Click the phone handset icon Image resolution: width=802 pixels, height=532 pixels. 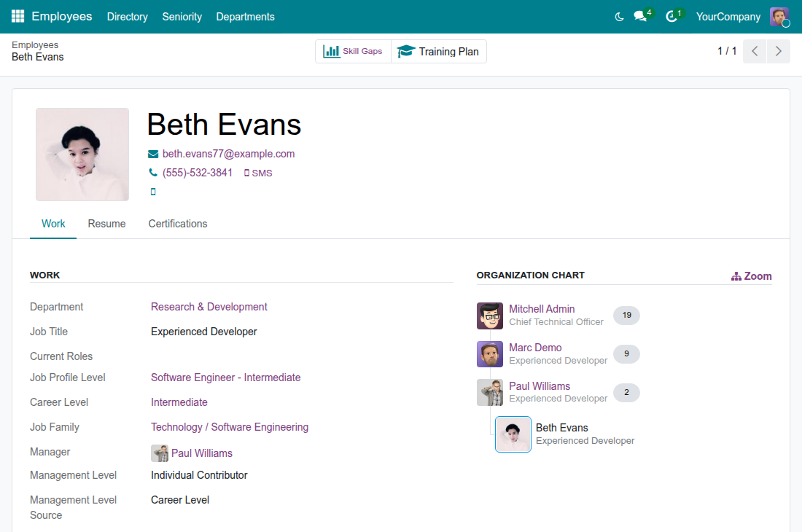pyautogui.click(x=153, y=173)
